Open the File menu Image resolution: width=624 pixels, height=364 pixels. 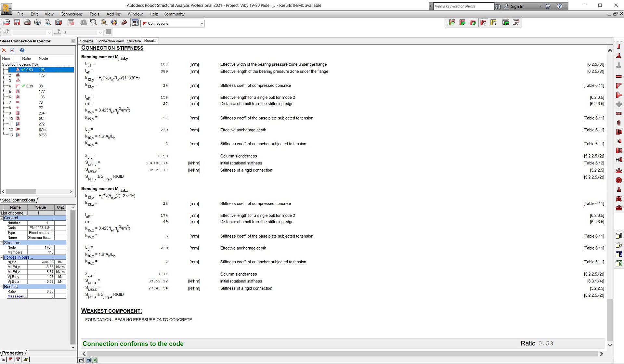coord(20,14)
